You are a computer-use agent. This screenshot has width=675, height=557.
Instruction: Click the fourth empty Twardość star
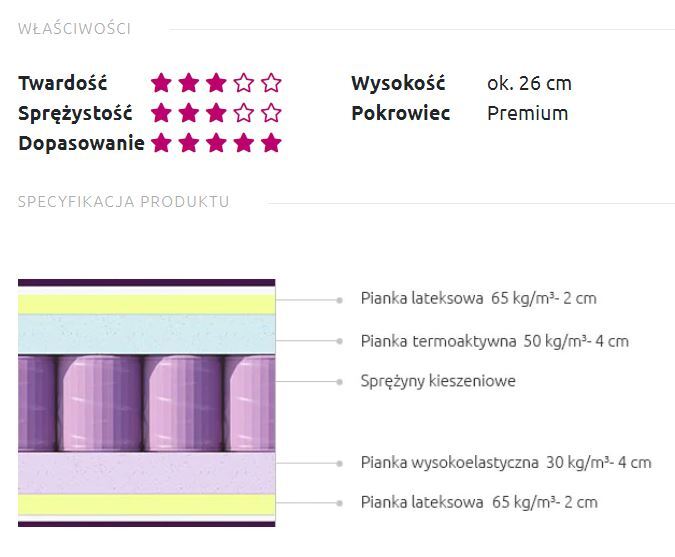pyautogui.click(x=244, y=83)
